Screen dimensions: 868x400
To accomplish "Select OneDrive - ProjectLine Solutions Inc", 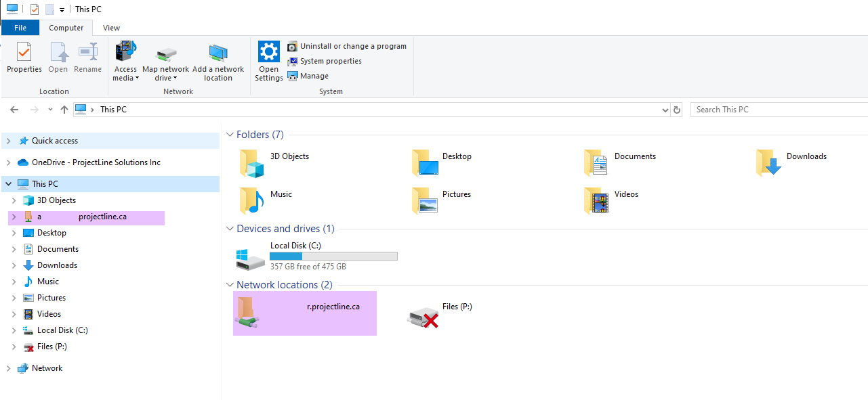I will pyautogui.click(x=96, y=162).
